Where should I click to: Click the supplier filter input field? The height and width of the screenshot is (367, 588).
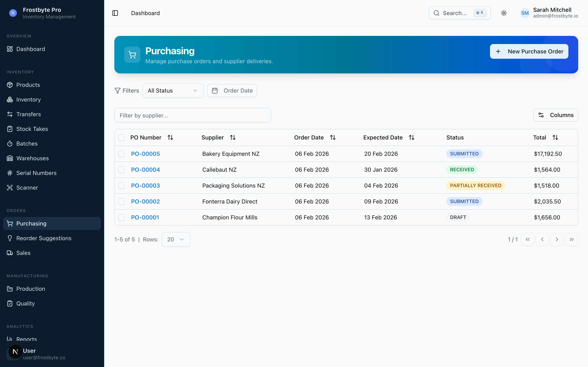193,115
